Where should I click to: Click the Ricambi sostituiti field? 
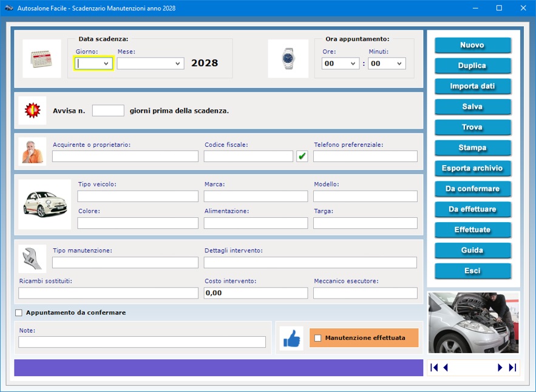tap(109, 293)
